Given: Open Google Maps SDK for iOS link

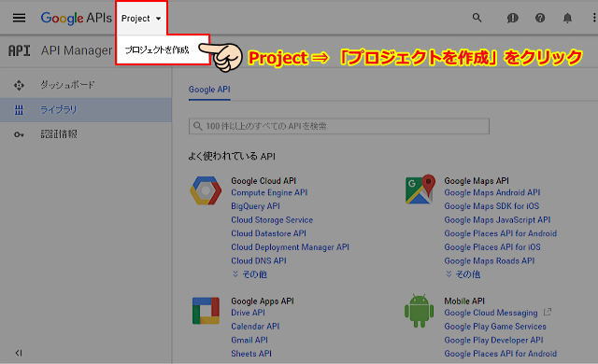Looking at the screenshot, I should pyautogui.click(x=491, y=206).
